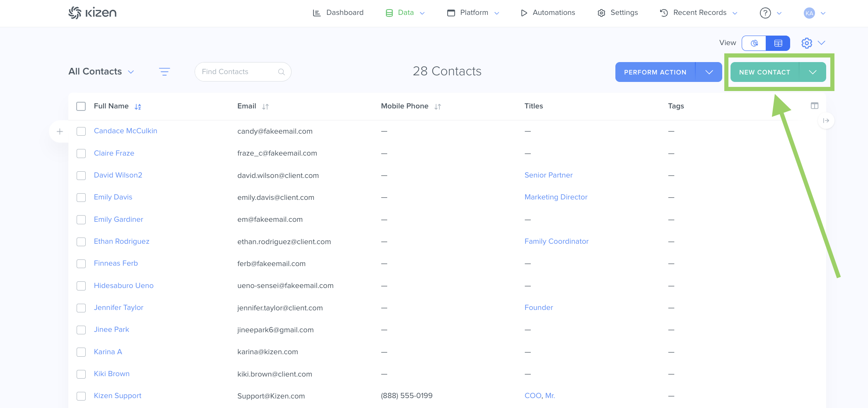This screenshot has height=408, width=868.
Task: Select all contacts checkbox
Action: 81,106
